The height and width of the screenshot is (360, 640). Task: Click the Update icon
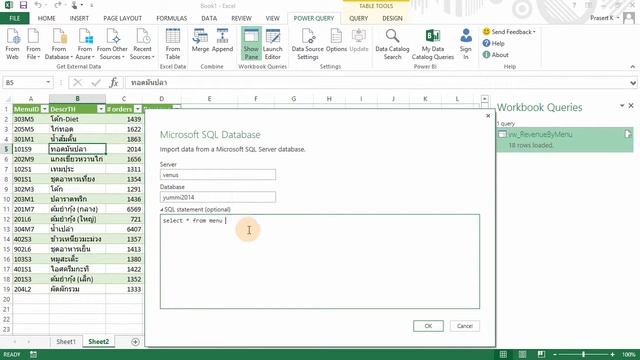(x=359, y=40)
